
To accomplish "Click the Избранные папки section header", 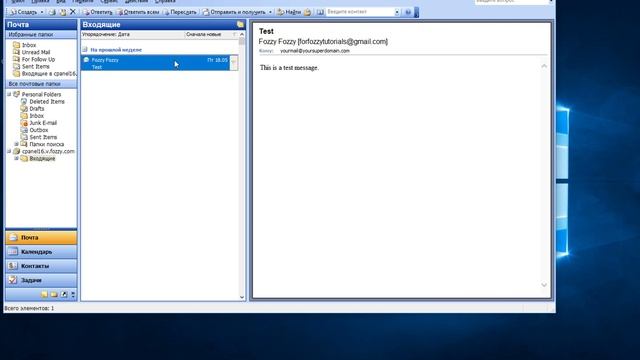I will (41, 35).
